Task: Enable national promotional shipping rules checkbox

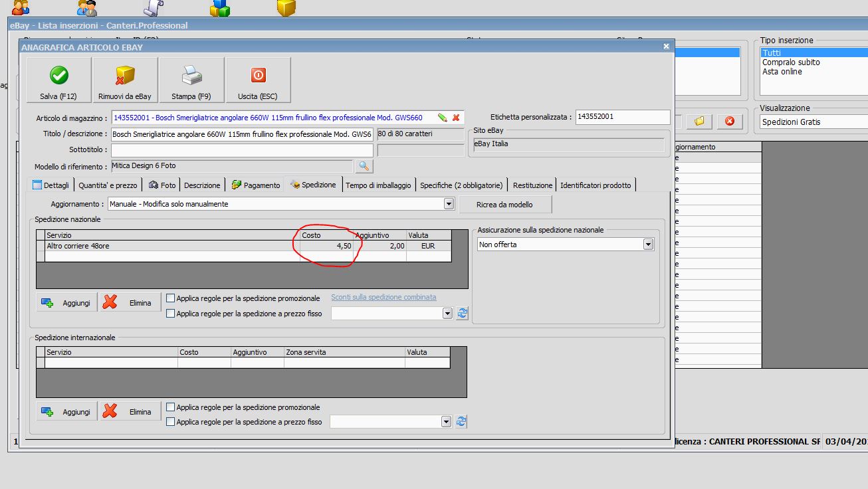Action: click(171, 298)
